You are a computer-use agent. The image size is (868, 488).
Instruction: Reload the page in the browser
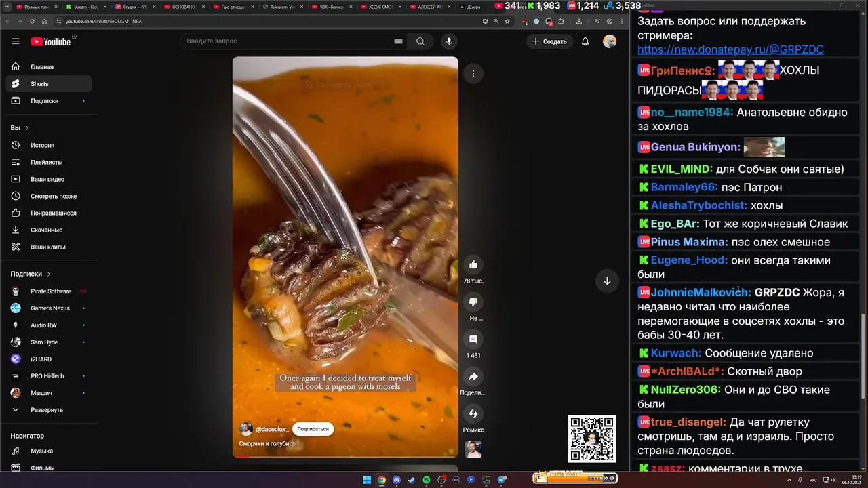click(32, 21)
